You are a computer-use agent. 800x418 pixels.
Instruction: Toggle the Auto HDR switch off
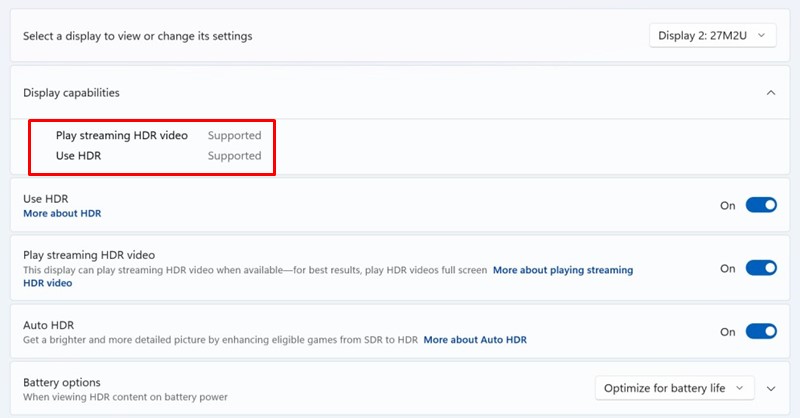[761, 332]
